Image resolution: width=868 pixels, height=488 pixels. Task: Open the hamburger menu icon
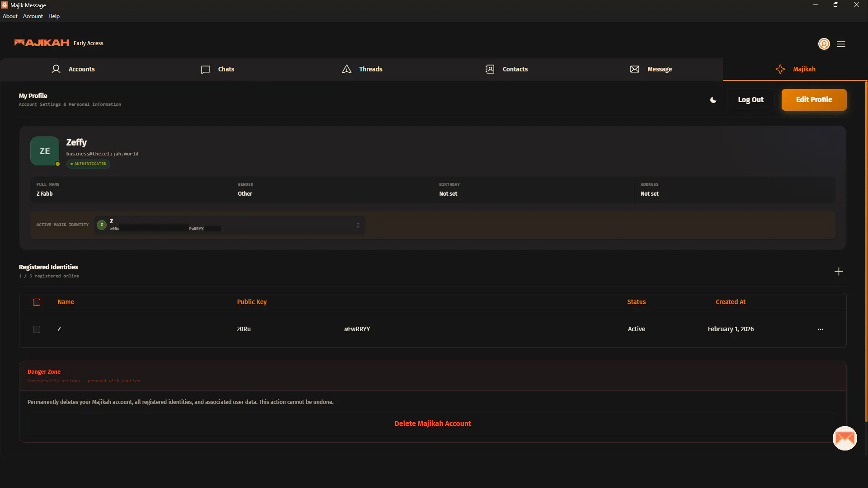[841, 44]
